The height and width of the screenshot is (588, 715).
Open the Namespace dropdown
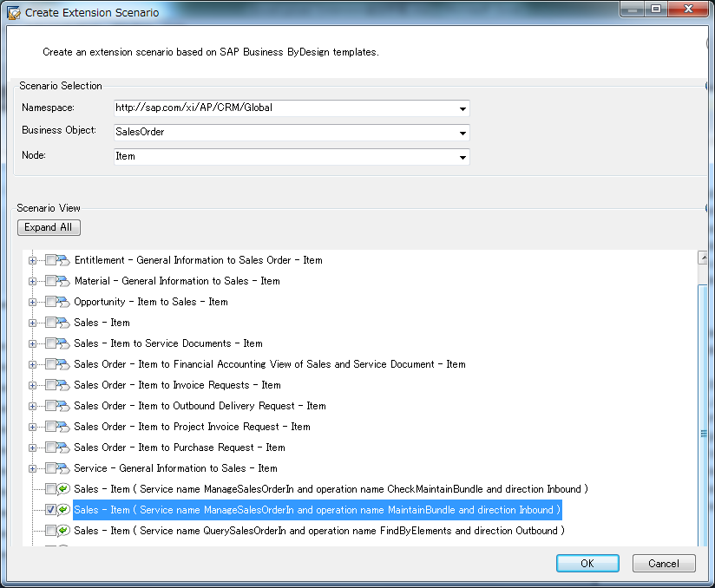click(x=462, y=108)
